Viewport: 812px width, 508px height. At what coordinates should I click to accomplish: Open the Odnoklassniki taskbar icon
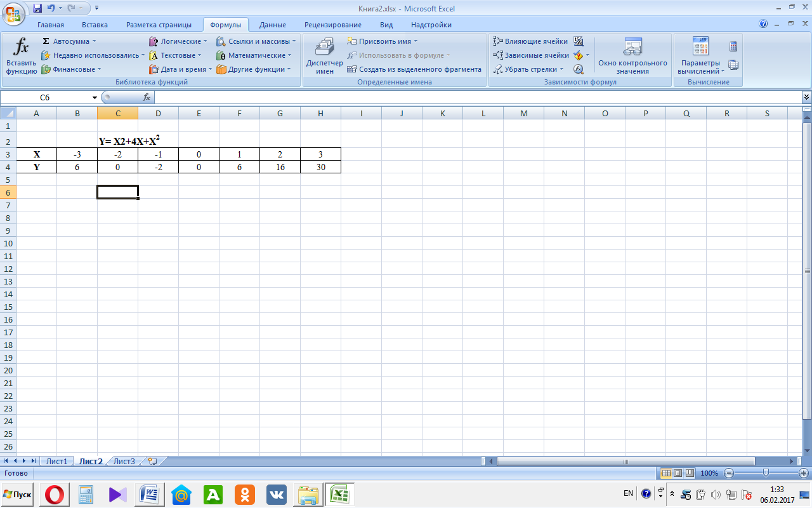(245, 494)
